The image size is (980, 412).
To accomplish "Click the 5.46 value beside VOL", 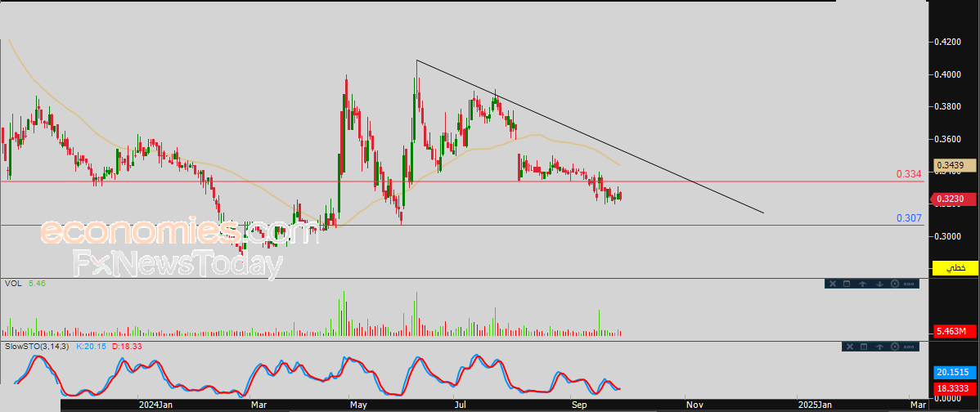I will tap(37, 284).
